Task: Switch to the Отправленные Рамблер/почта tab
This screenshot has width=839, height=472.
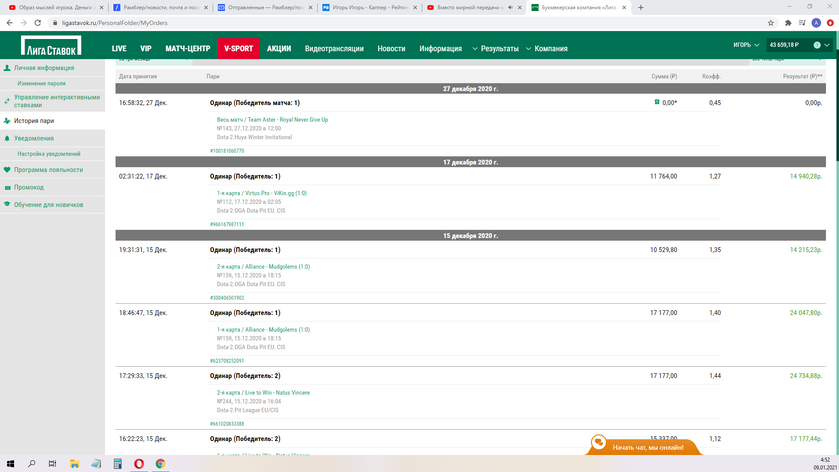Action: 264,7
